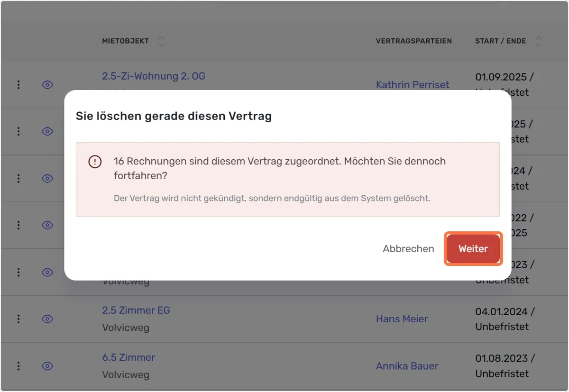
Task: Open the 6.5 Zimmer rental object link
Action: pyautogui.click(x=128, y=357)
